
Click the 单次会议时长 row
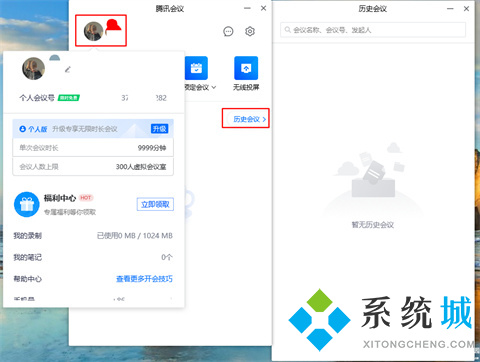click(93, 148)
